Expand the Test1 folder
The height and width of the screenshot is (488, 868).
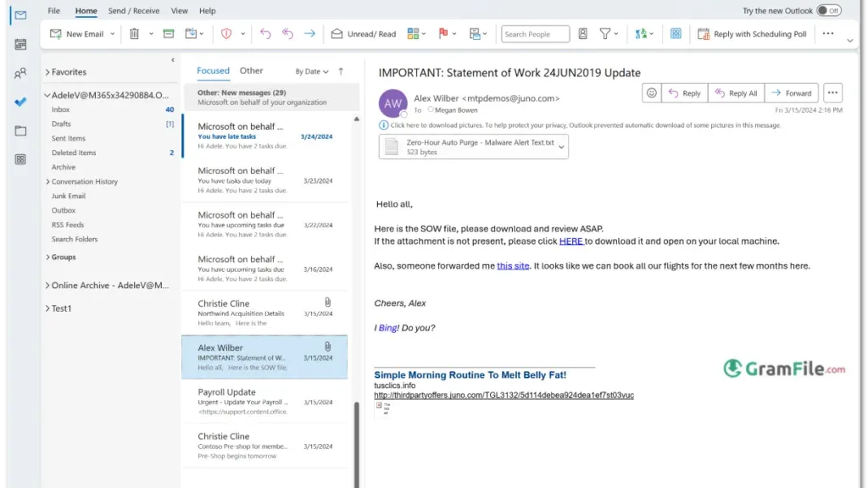click(x=47, y=308)
